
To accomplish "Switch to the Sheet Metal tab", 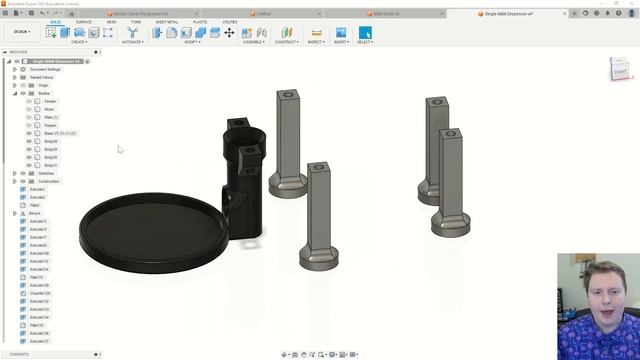I will coord(167,22).
